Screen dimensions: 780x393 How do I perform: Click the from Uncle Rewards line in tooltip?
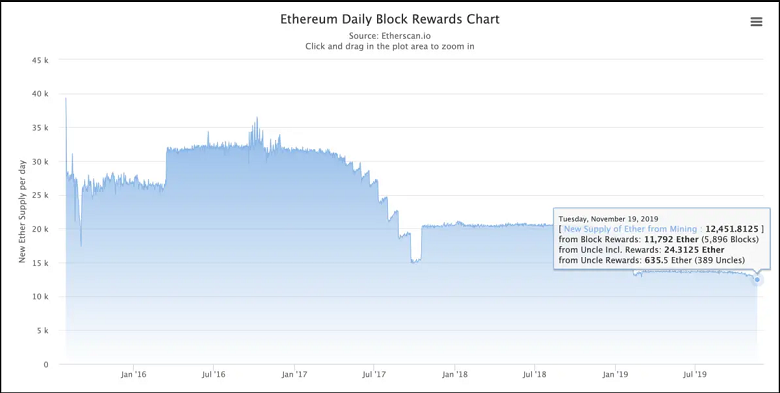click(652, 260)
